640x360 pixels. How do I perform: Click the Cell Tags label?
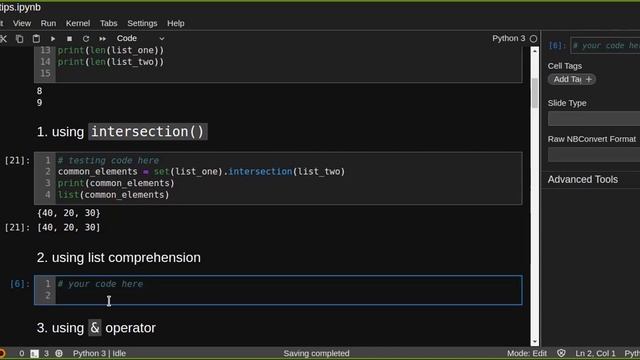point(565,66)
